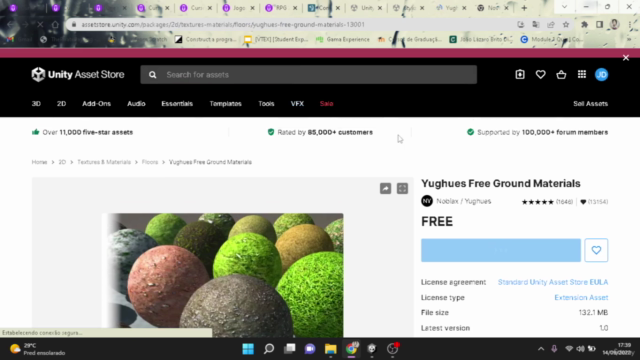Open Windows Start menu

click(248, 349)
